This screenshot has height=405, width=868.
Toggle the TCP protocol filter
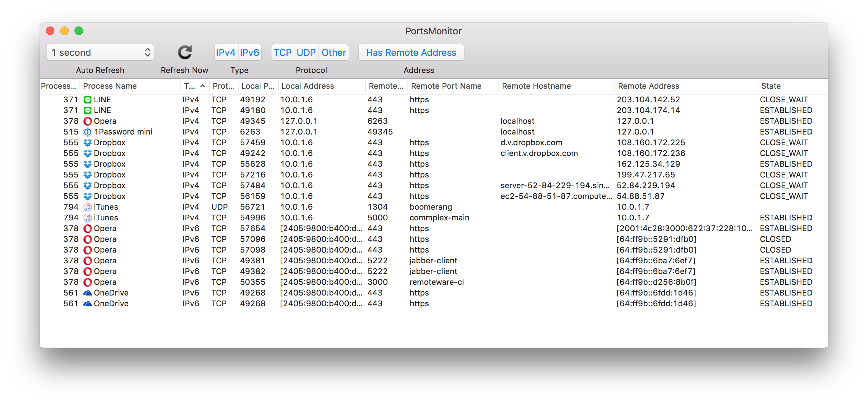(x=283, y=53)
